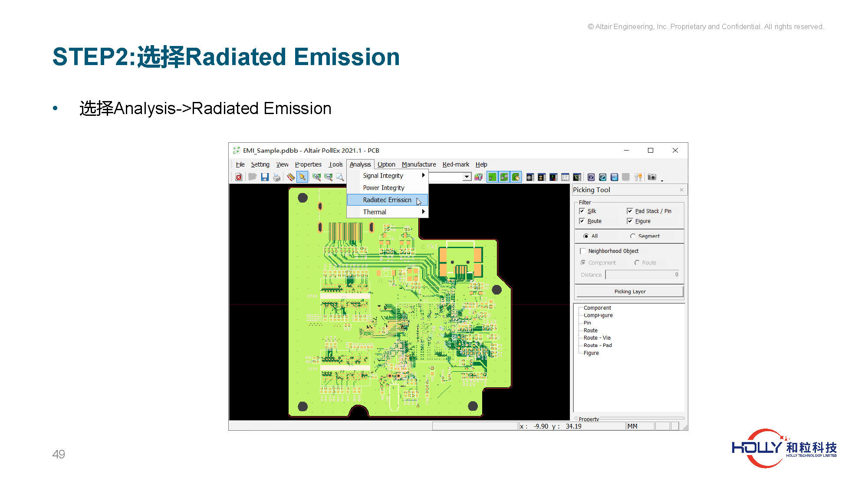Toggle the Pad Stack / Pin checkbox
The image size is (868, 488).
click(x=630, y=211)
